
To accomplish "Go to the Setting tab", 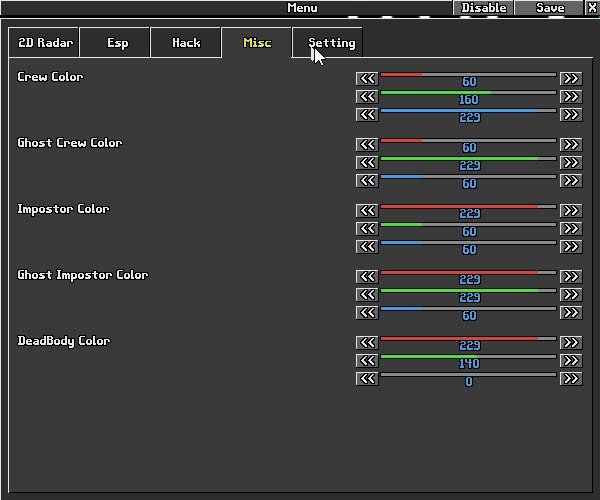I will point(328,42).
